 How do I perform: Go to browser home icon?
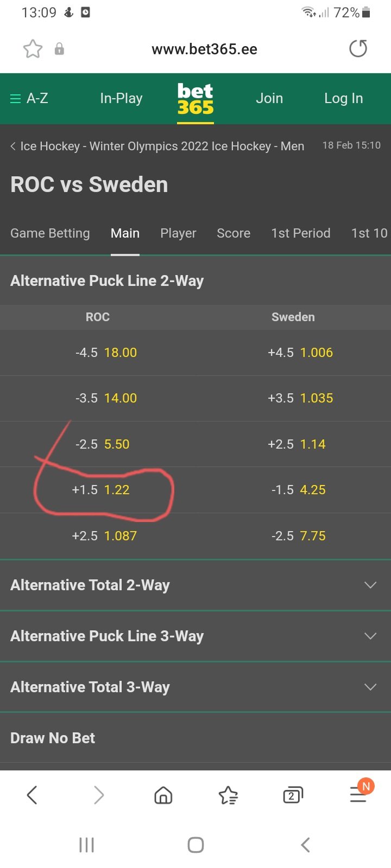[163, 795]
